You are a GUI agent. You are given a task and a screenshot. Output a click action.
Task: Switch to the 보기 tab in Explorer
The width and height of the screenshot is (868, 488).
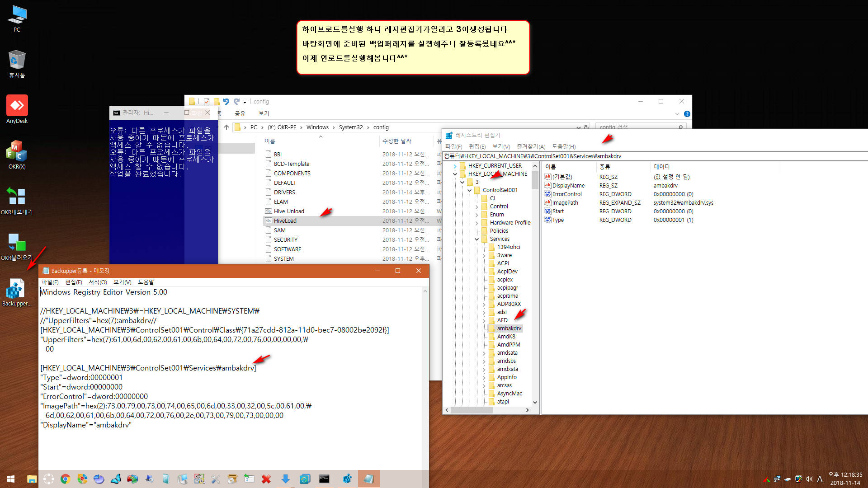[264, 113]
